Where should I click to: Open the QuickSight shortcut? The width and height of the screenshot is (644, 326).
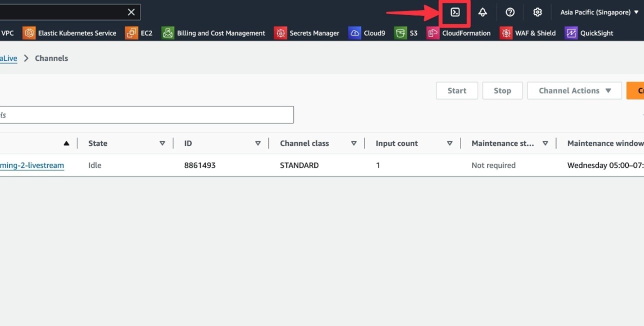(x=589, y=33)
